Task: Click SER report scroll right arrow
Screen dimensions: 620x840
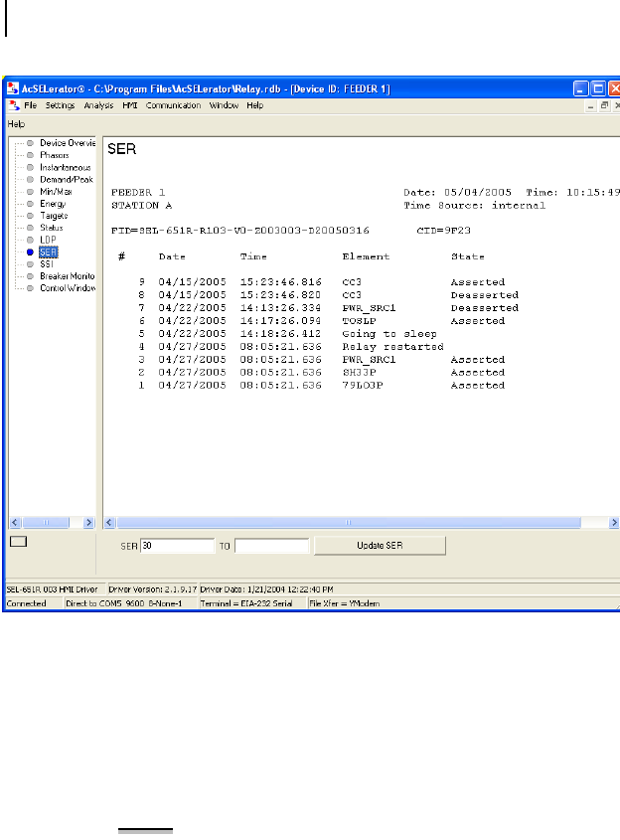Action: [614, 522]
